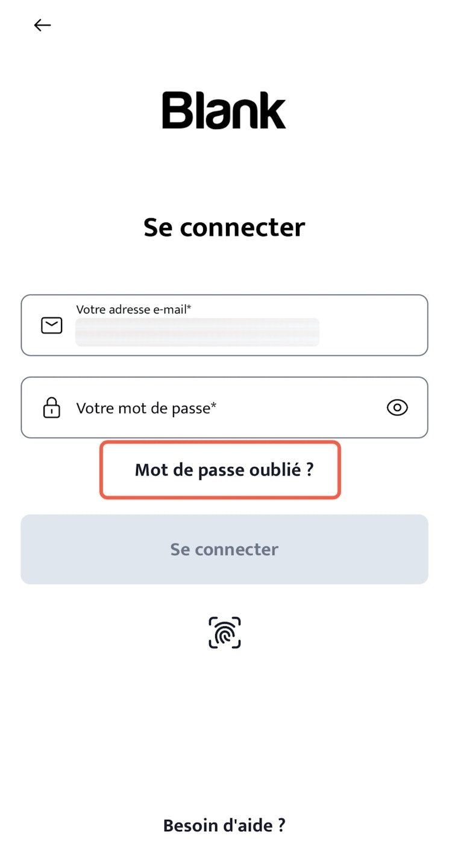
Task: Click the letter 'k' of Blank logo
Action: (x=271, y=111)
